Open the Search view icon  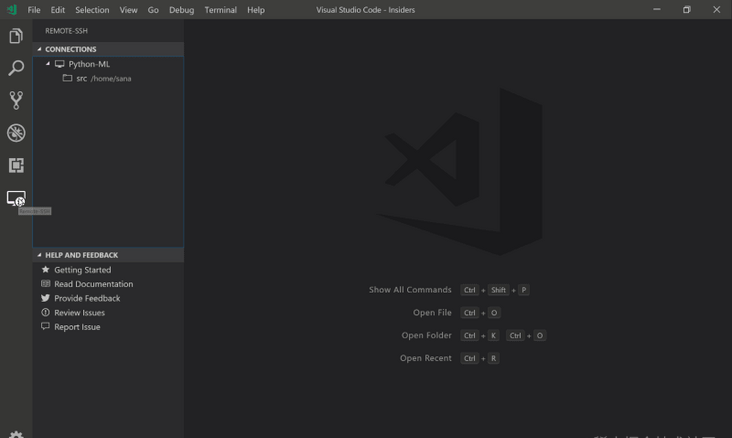(16, 68)
